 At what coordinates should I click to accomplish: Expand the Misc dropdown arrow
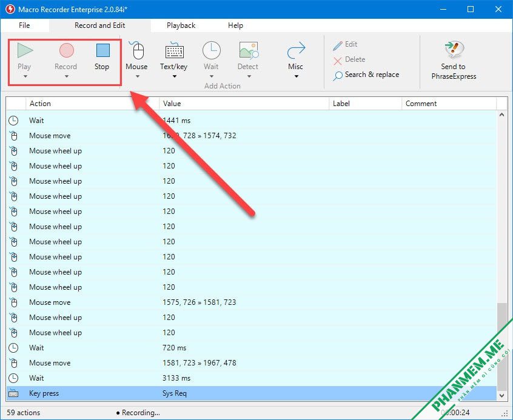296,76
